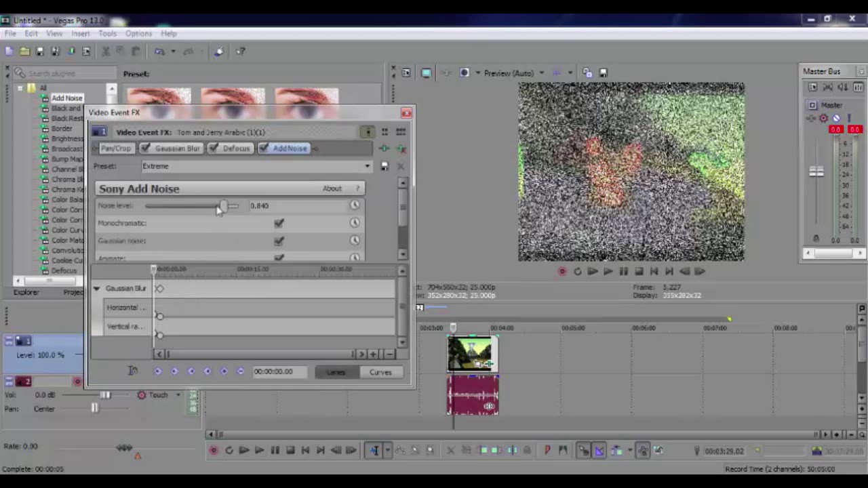
Task: Stop playback in the preview window
Action: click(639, 271)
